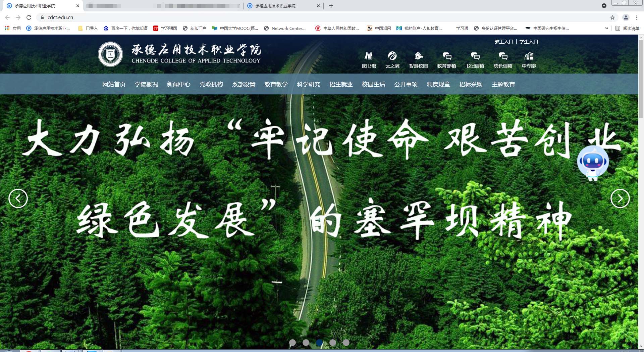Expand the hidden bookmarks overflow chevron
The width and height of the screenshot is (644, 352).
pos(606,28)
